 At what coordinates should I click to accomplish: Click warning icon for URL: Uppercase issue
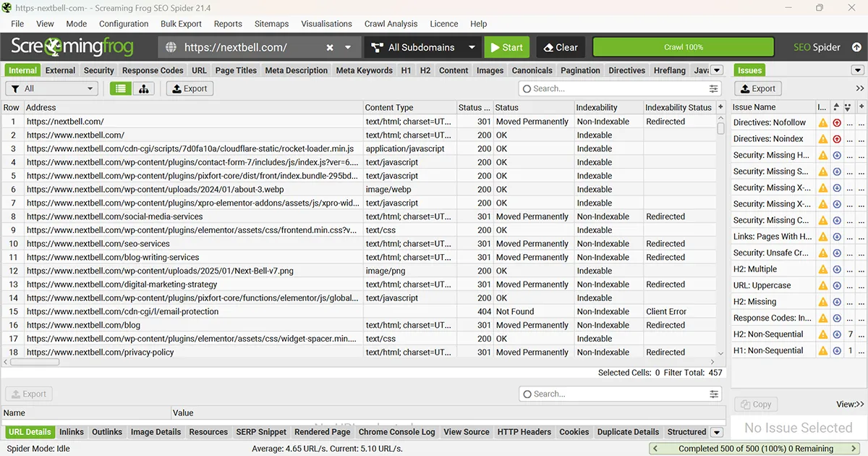pos(822,285)
